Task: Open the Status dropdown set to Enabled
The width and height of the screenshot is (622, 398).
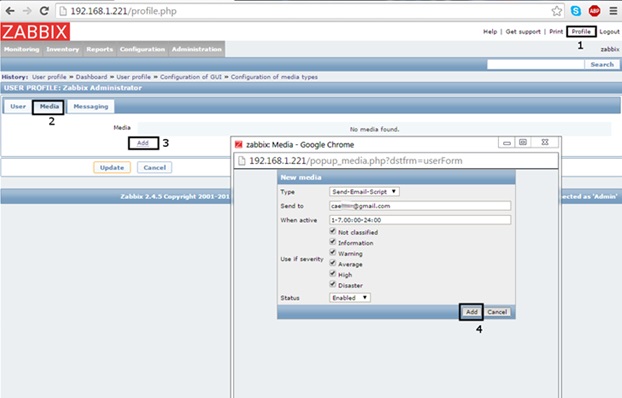Action: [349, 298]
